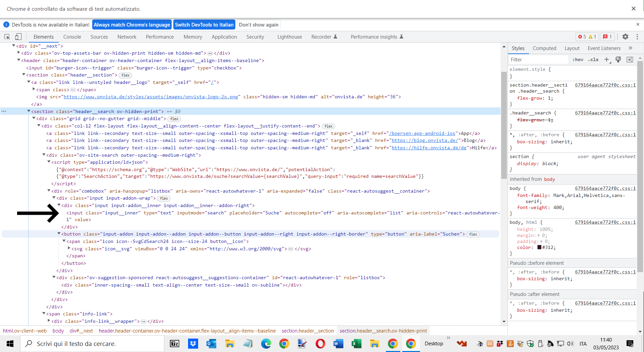Click the #312 body color swatch

click(x=539, y=247)
